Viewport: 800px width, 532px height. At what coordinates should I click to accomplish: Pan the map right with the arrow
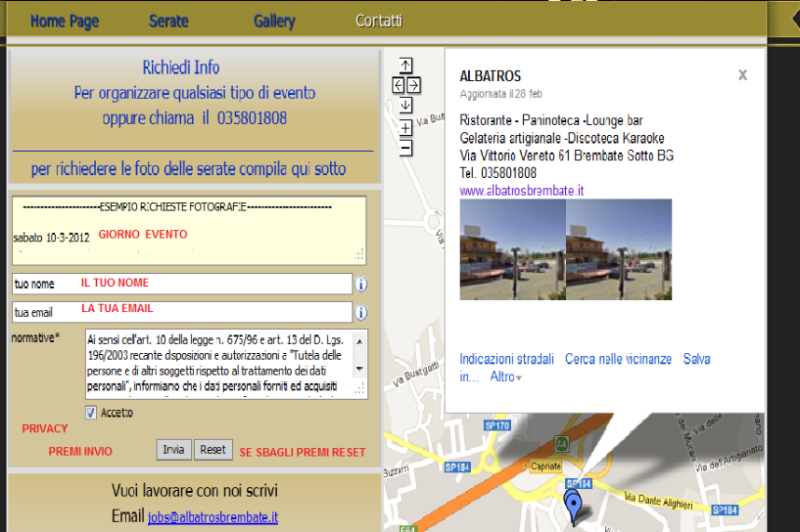[414, 85]
